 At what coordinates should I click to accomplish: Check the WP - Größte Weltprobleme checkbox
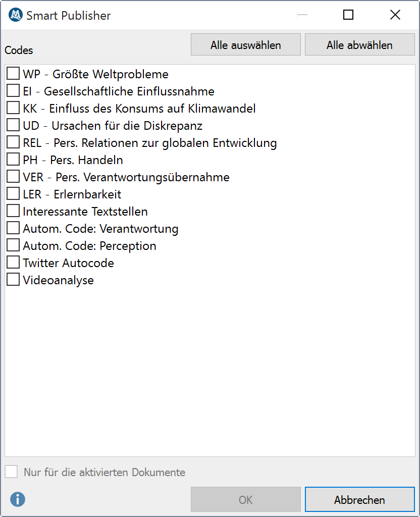[13, 74]
